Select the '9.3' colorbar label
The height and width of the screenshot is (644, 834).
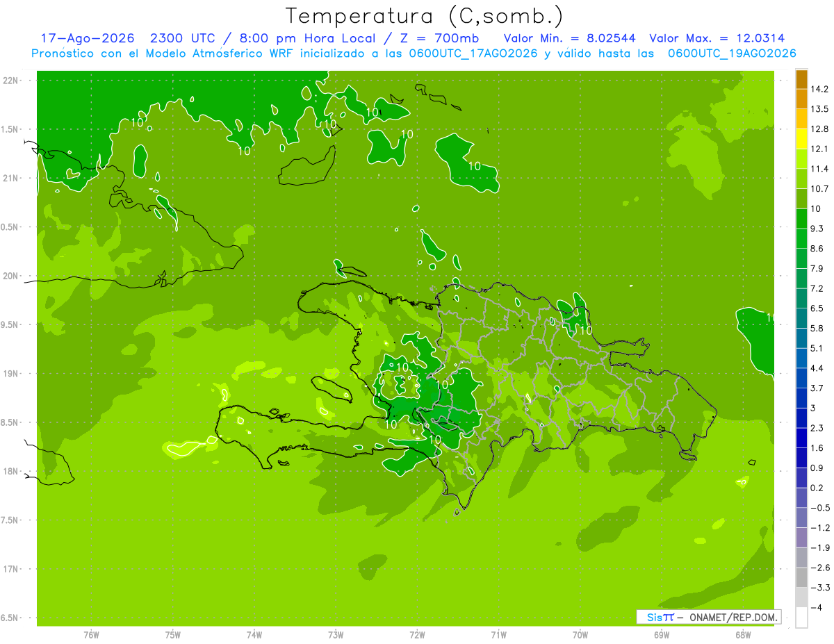click(817, 229)
